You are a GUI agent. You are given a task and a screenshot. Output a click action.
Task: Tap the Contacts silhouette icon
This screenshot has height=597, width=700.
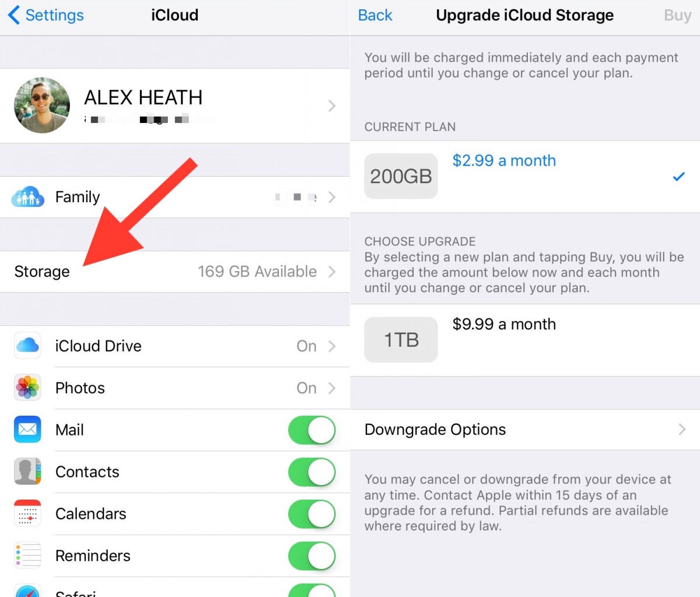pyautogui.click(x=27, y=472)
